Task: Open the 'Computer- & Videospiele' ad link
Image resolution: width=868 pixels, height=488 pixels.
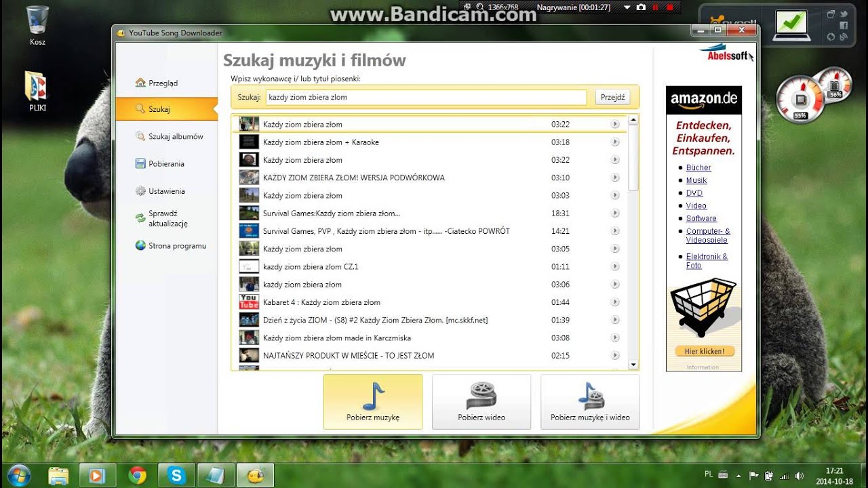Action: click(708, 235)
